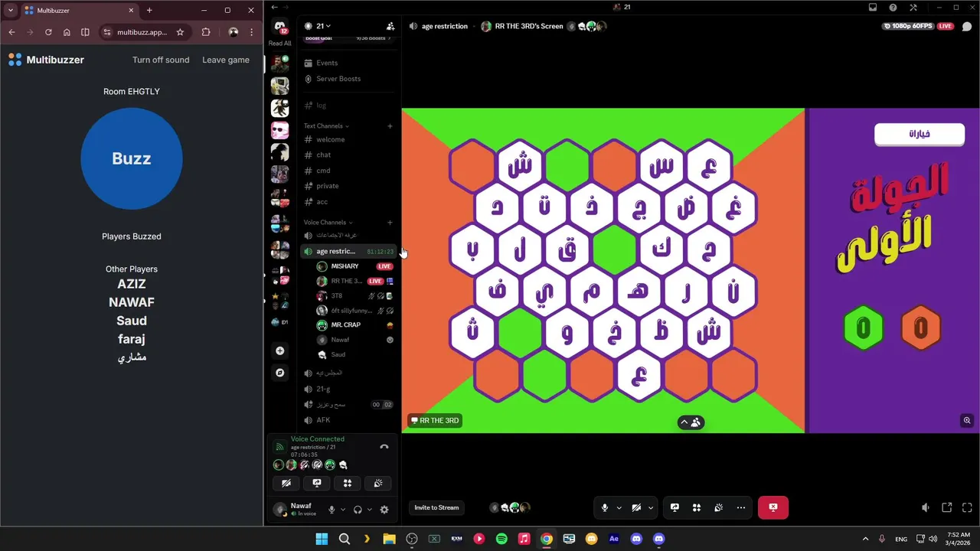This screenshot has height=551, width=980.
Task: Click the Read All button in server list
Action: tap(280, 44)
